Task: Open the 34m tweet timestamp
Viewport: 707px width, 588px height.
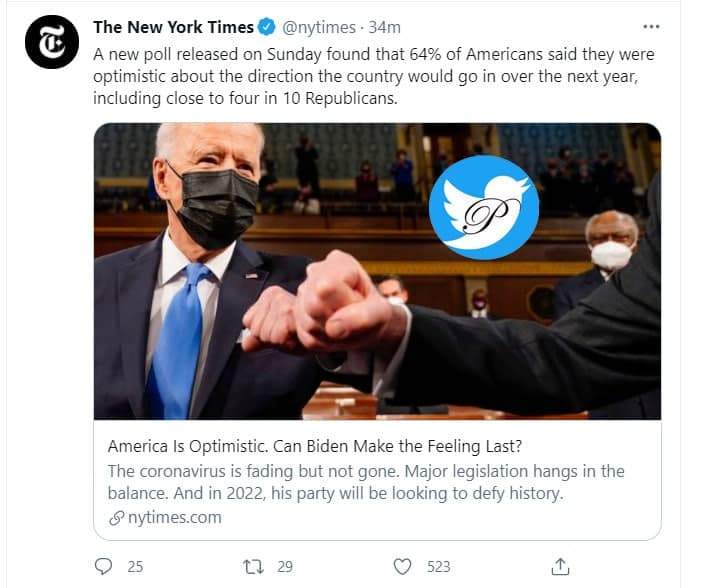Action: click(384, 28)
